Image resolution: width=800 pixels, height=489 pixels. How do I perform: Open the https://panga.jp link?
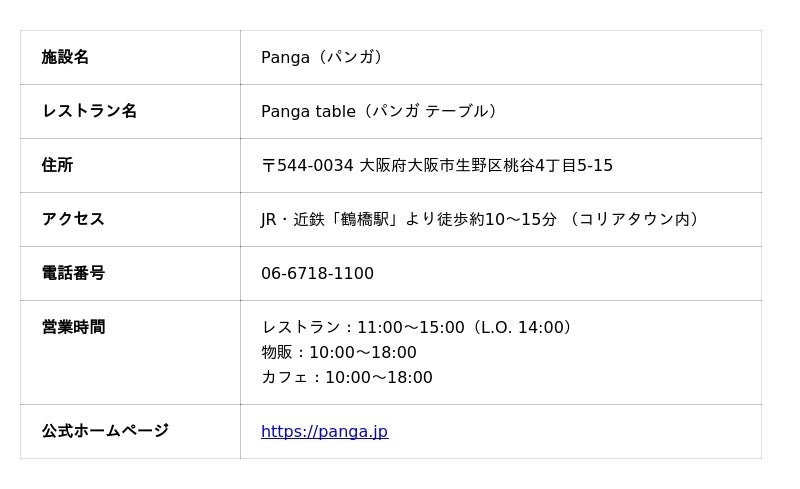coord(324,432)
